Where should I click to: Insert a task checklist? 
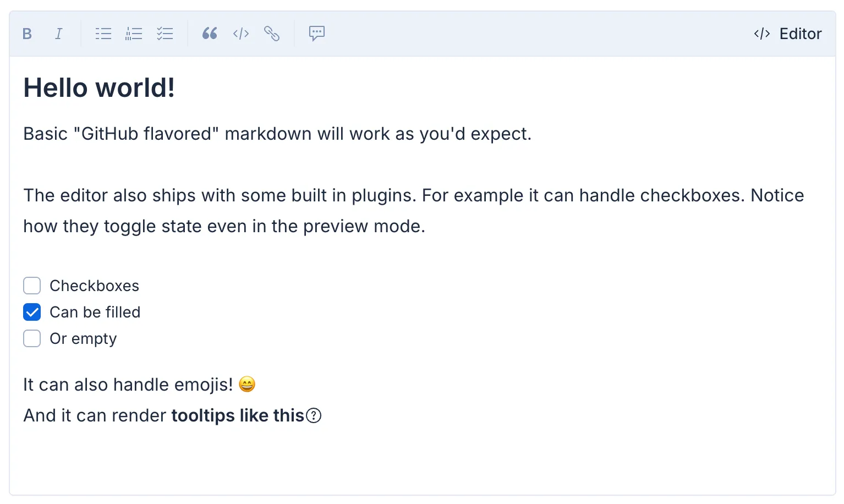pos(165,34)
